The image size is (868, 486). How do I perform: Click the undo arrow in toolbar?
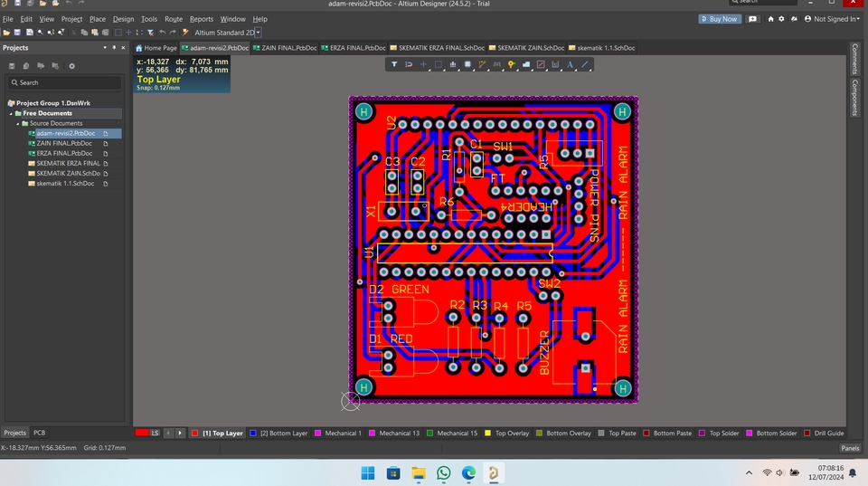coord(162,33)
